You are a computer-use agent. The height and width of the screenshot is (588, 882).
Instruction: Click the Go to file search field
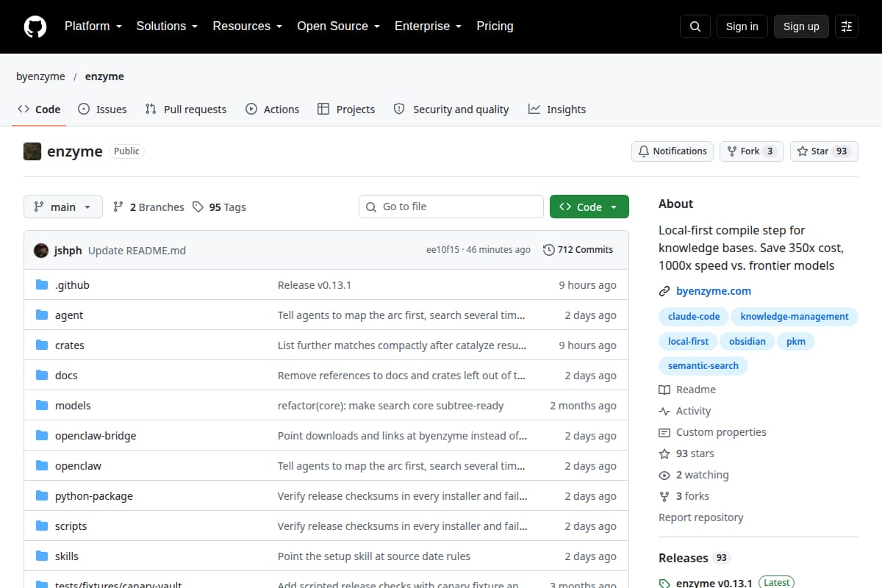[451, 207]
